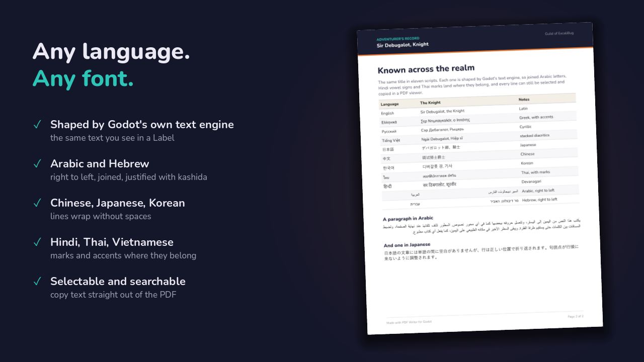Click 'A paragraph in Arabic' heading

coord(408,219)
